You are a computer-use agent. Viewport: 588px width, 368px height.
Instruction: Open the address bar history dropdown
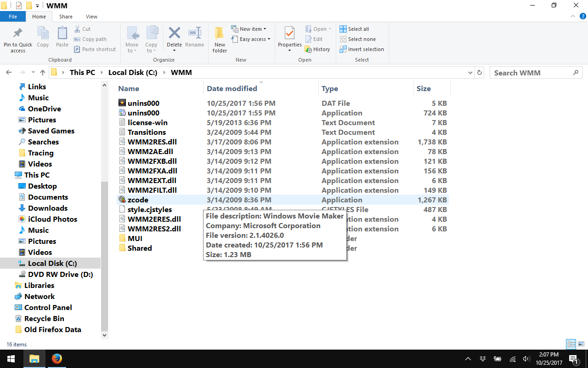(x=470, y=73)
